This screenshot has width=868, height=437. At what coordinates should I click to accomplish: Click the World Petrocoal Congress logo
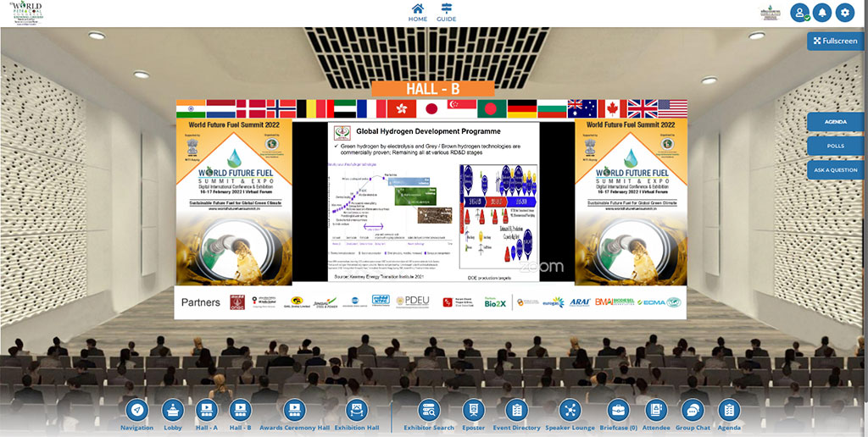click(28, 14)
